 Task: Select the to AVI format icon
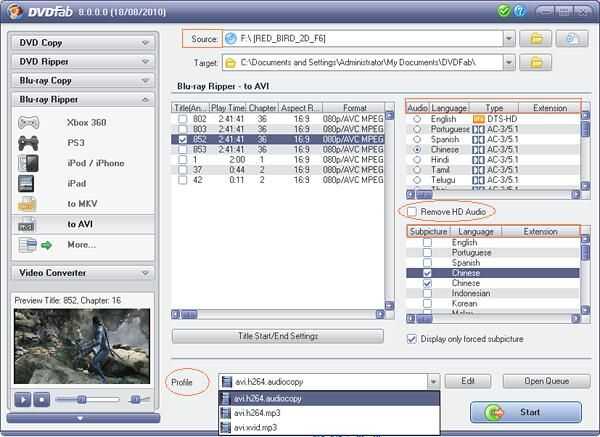(27, 225)
